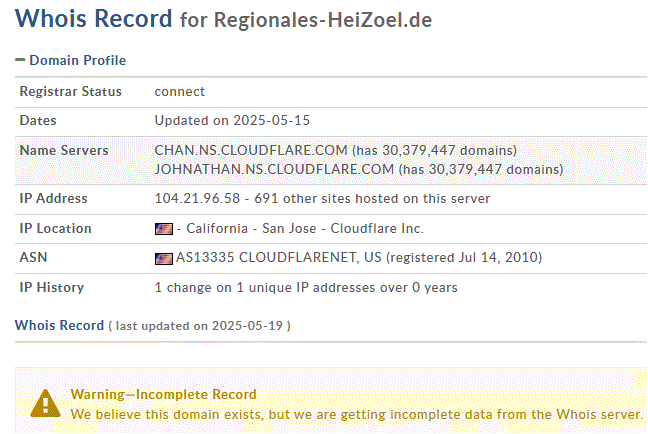Click the Whois Record section heading
This screenshot has width=648, height=434.
tap(59, 326)
